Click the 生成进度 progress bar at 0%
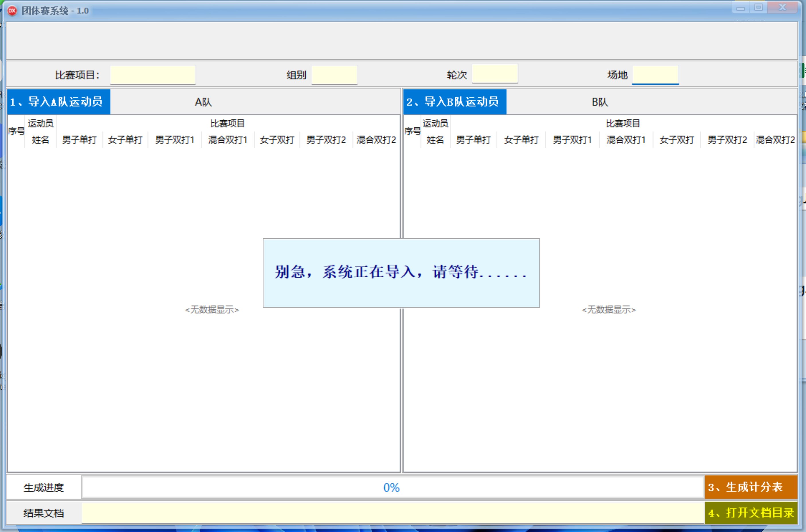This screenshot has height=532, width=806. coord(393,487)
